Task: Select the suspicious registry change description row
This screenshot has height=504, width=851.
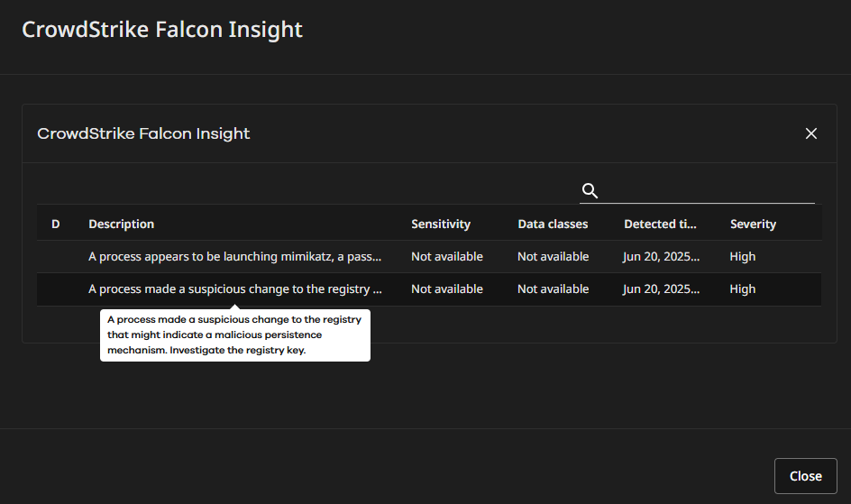Action: pos(234,289)
